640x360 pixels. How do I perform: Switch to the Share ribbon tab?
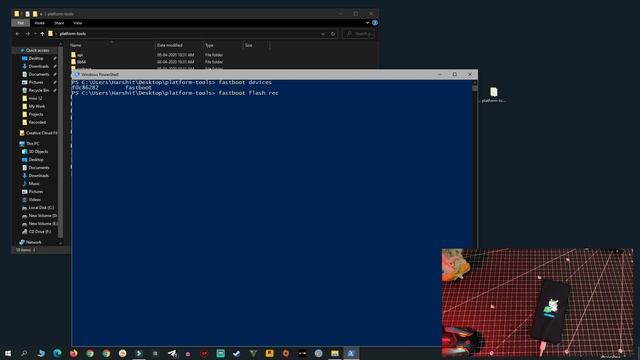coord(59,23)
